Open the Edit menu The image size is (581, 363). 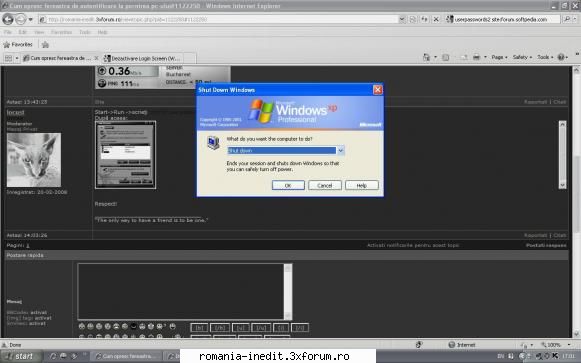[23, 32]
